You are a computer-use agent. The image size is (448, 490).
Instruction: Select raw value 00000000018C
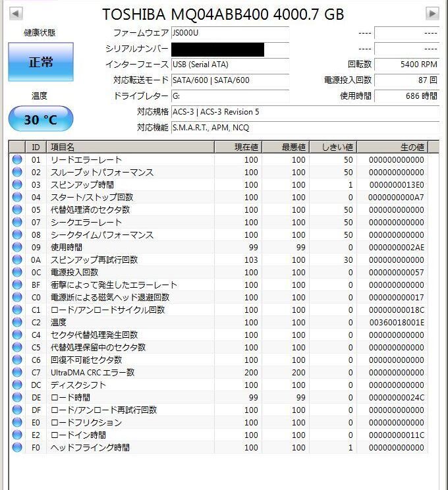pyautogui.click(x=397, y=310)
